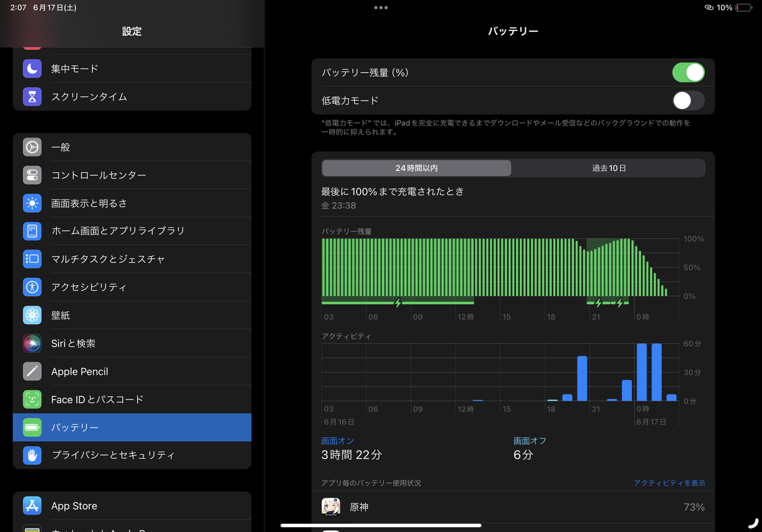Enable Low Power Mode
The height and width of the screenshot is (532, 762).
688,100
